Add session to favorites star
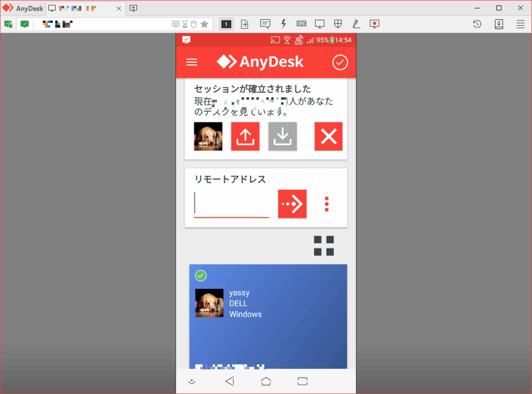This screenshot has height=394, width=532. [x=205, y=24]
